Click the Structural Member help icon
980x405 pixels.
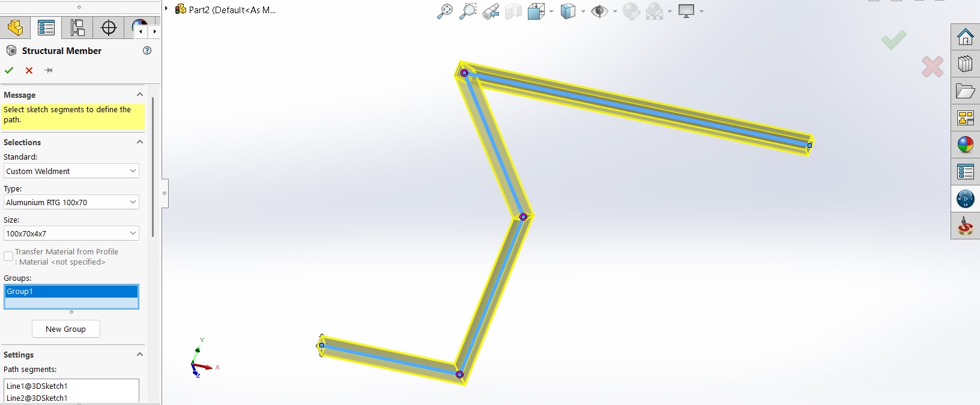point(147,50)
